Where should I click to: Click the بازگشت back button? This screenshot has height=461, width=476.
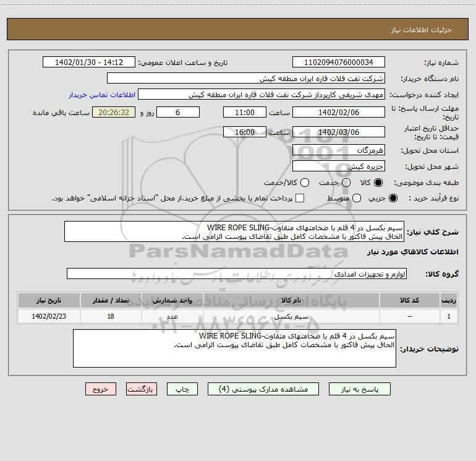[x=142, y=389]
